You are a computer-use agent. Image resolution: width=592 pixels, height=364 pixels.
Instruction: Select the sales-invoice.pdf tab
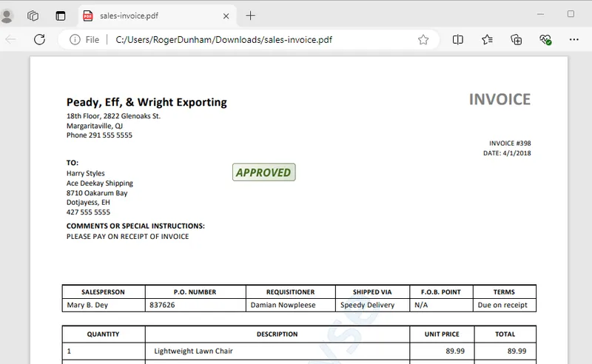point(158,16)
